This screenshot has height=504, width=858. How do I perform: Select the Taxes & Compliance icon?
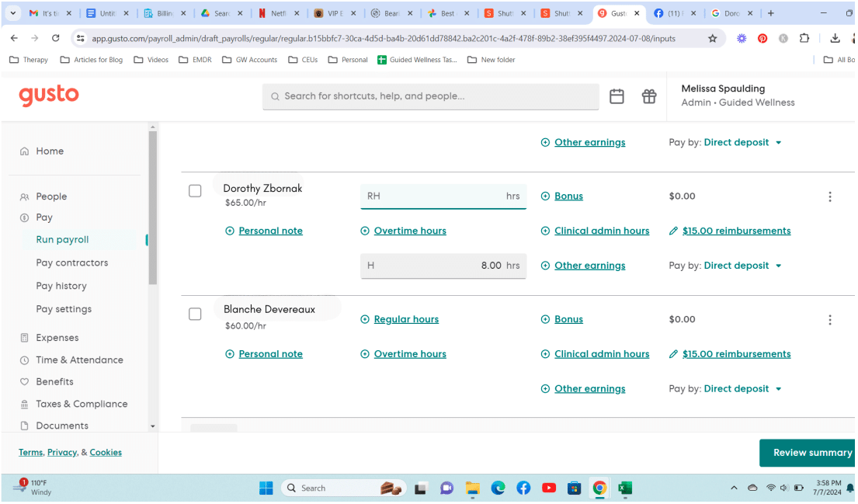pyautogui.click(x=26, y=403)
